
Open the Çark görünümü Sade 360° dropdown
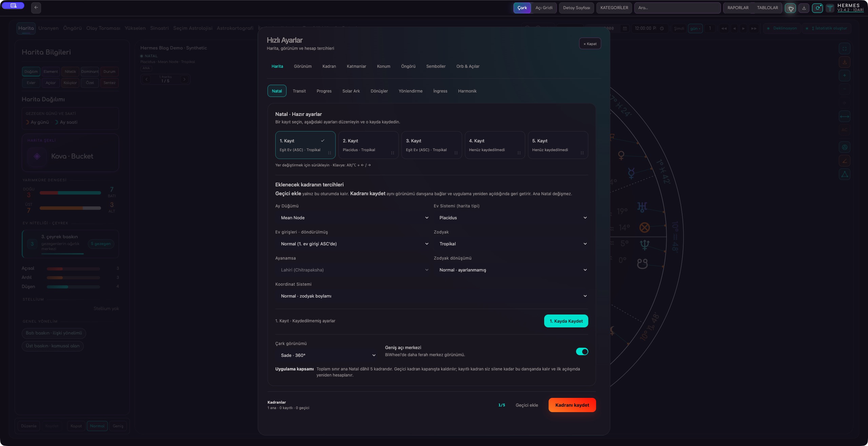coord(327,355)
